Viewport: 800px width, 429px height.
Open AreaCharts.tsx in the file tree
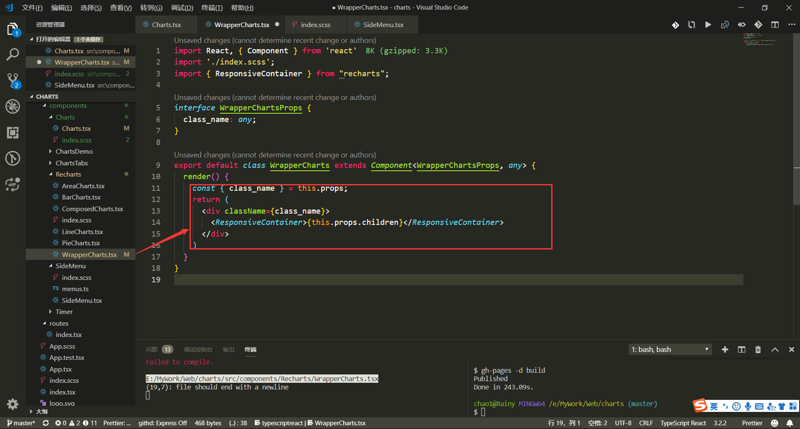point(83,186)
